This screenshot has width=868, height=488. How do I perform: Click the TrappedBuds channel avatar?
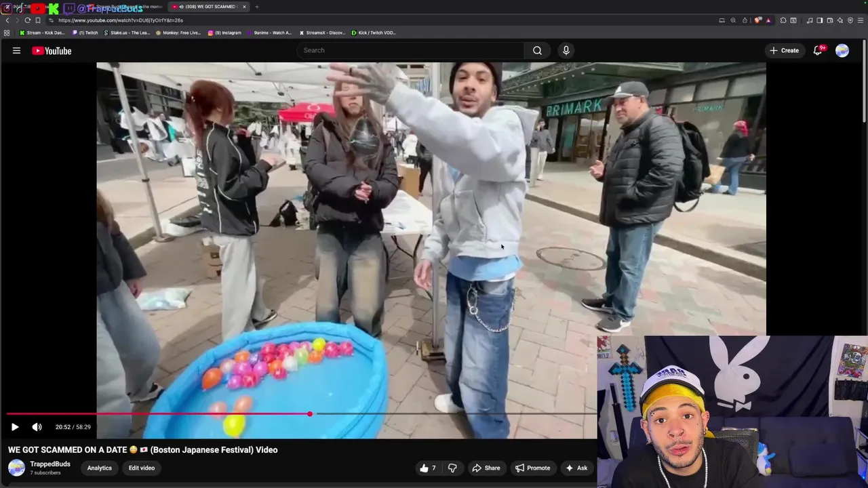coord(16,468)
